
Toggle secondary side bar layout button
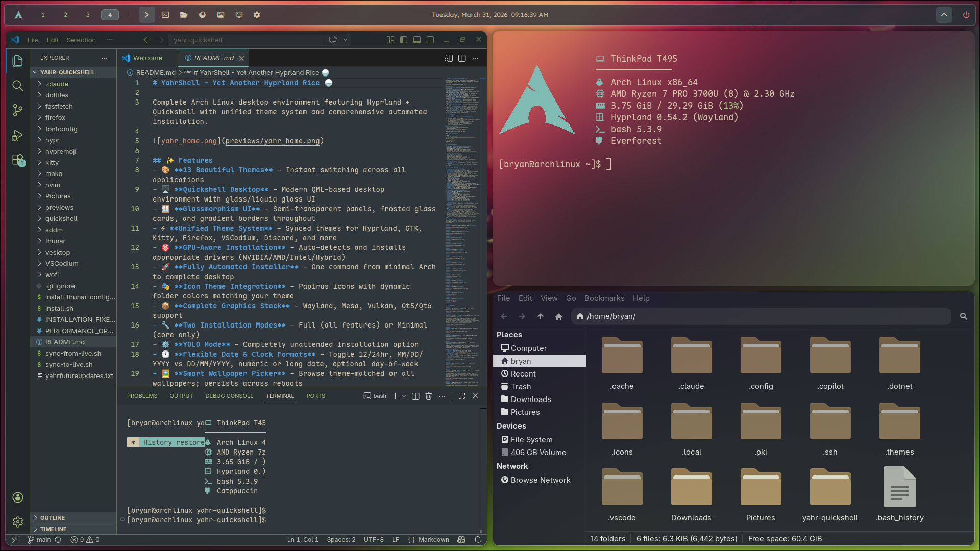click(x=430, y=40)
